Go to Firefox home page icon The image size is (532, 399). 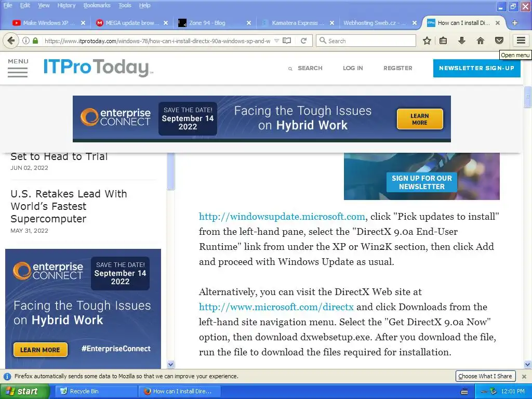point(481,41)
